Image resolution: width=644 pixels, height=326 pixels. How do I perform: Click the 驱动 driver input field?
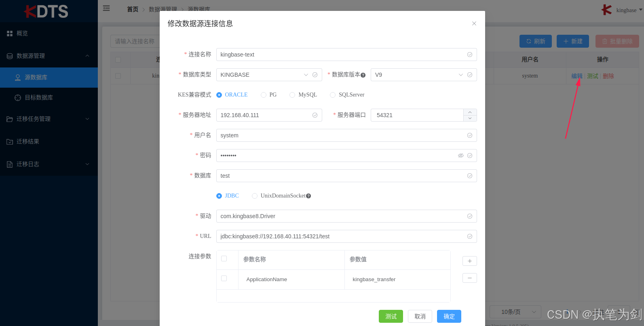pos(346,216)
